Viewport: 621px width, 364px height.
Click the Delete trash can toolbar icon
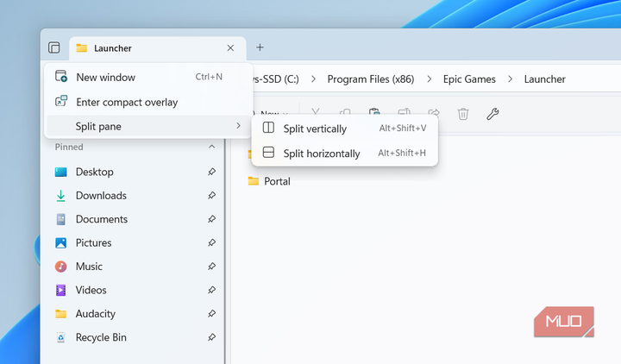(x=463, y=114)
